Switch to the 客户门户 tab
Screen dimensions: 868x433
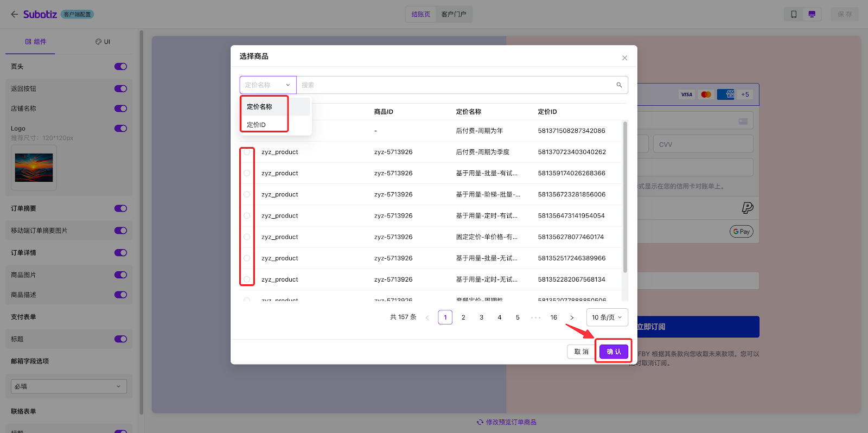(454, 14)
